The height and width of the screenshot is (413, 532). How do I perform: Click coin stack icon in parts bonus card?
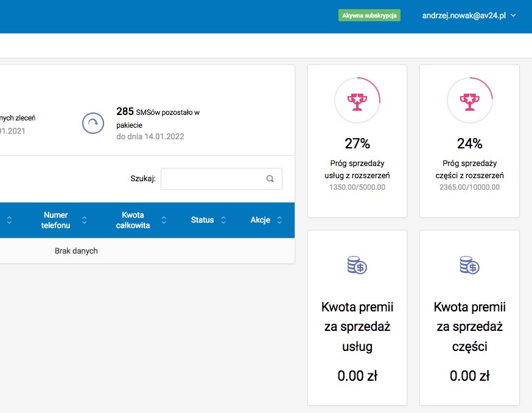[x=469, y=265]
